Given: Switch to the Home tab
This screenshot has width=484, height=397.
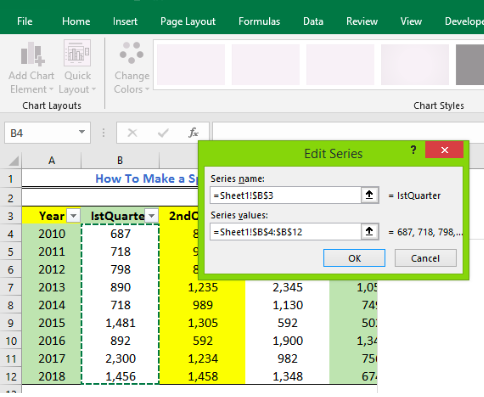Looking at the screenshot, I should tap(76, 22).
